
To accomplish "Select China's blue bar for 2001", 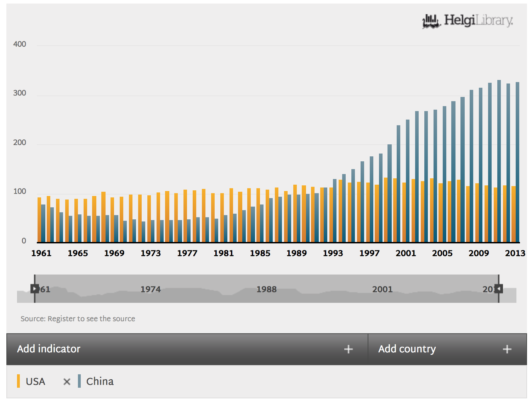I will click(408, 181).
